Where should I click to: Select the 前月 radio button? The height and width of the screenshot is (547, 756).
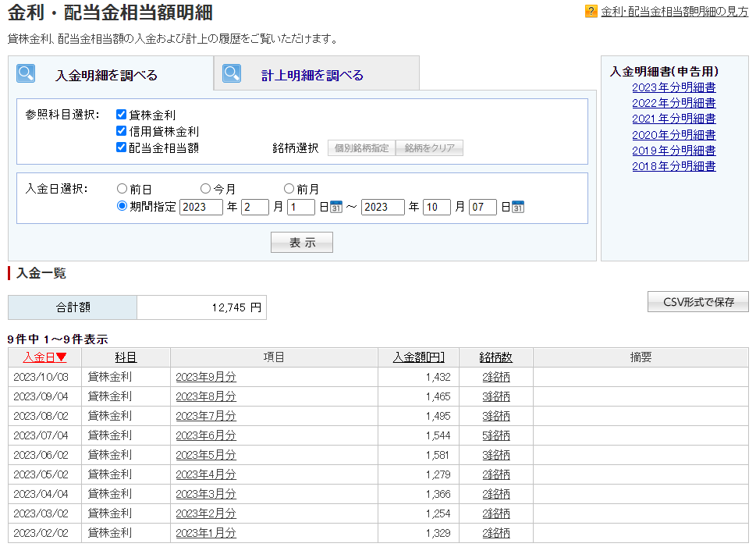tap(289, 188)
